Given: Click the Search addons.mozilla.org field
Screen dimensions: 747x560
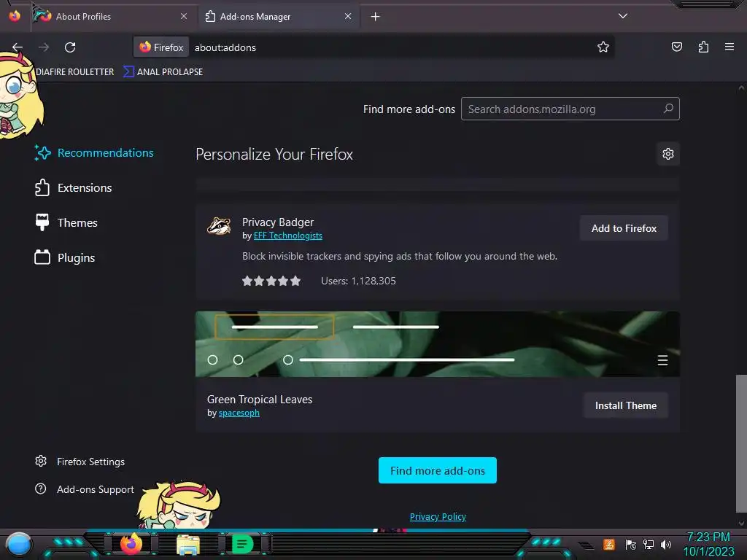Looking at the screenshot, I should (570, 109).
